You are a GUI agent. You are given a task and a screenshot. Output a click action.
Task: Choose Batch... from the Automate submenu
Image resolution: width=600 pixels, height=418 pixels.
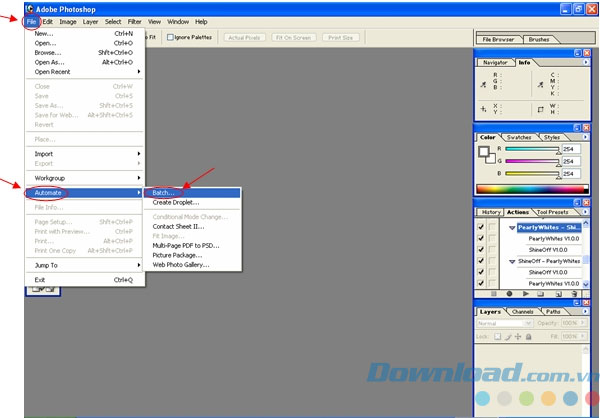pos(192,193)
